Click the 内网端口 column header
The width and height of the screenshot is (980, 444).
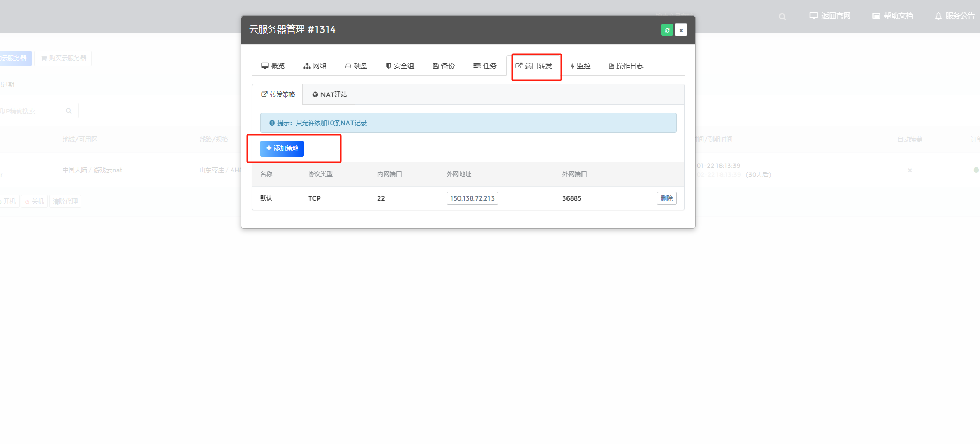point(390,174)
